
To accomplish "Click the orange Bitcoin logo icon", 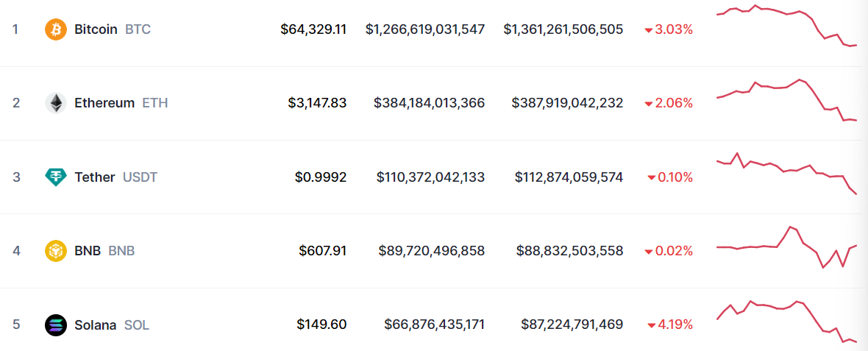I will click(x=56, y=29).
